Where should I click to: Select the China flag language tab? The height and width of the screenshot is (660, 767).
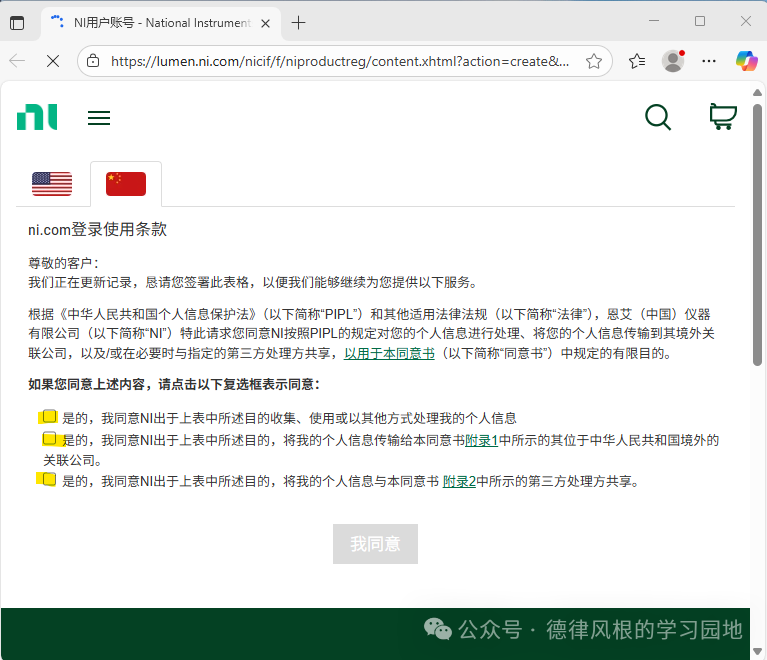coord(126,184)
